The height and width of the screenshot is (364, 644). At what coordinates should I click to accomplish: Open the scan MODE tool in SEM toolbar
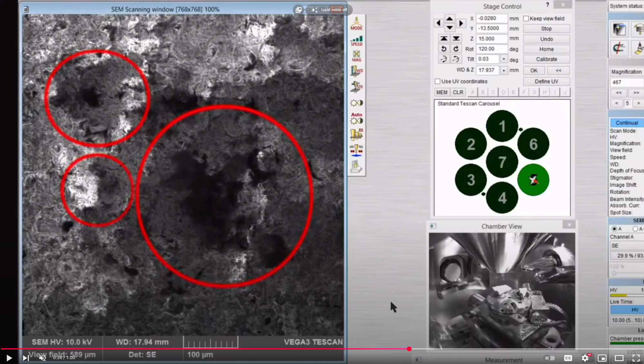(x=356, y=23)
